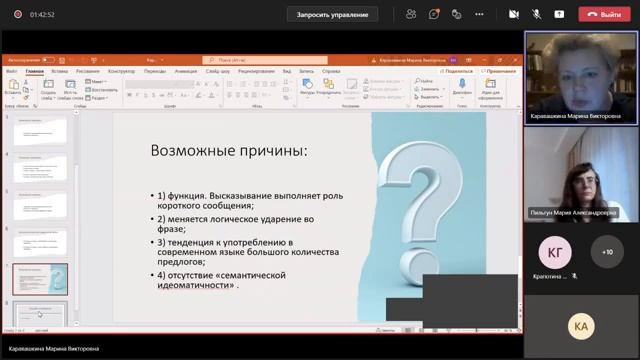Click the КГ participant avatar
Screen dimensions: 640x360
tap(555, 252)
